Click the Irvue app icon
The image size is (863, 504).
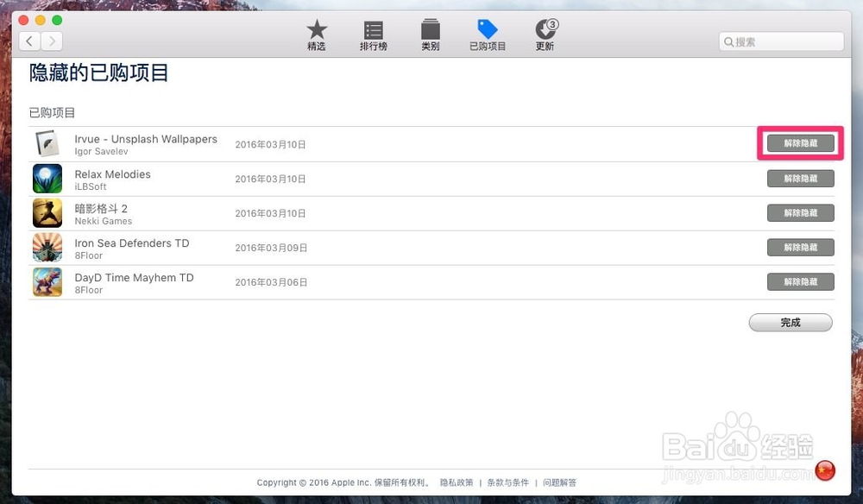click(47, 144)
